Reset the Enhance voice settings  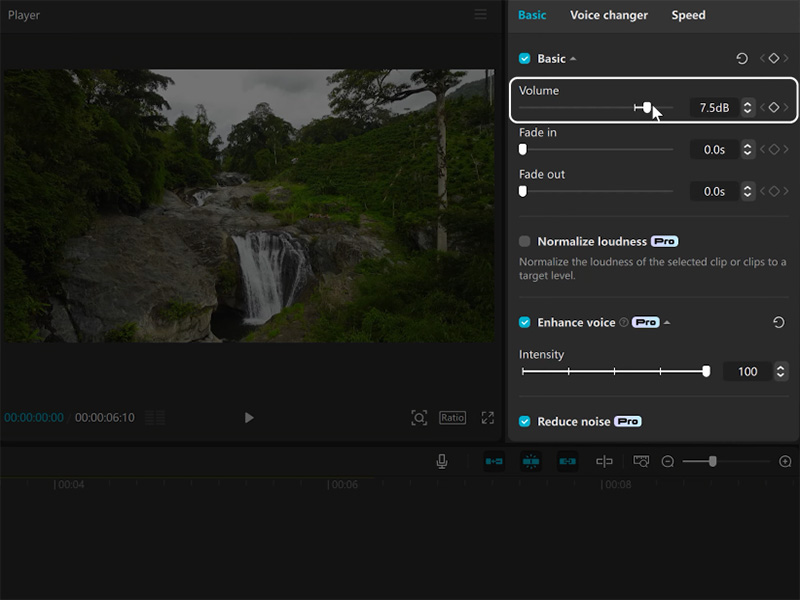(x=779, y=322)
